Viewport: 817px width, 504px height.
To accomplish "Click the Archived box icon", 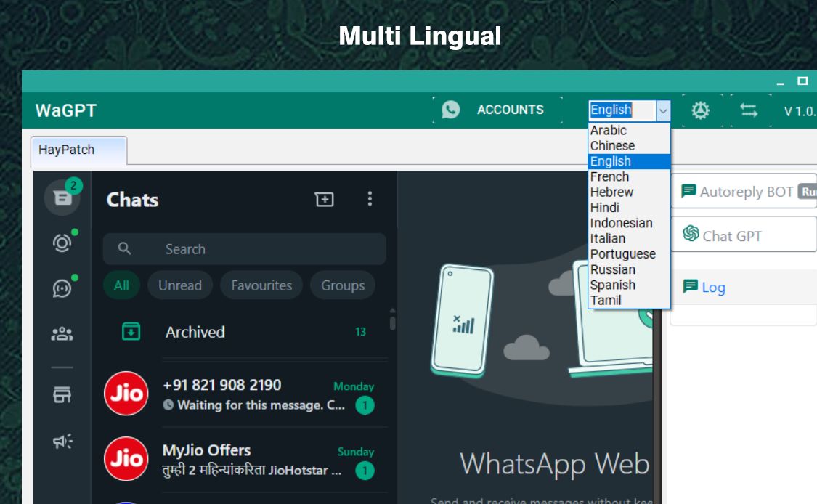I will [131, 331].
